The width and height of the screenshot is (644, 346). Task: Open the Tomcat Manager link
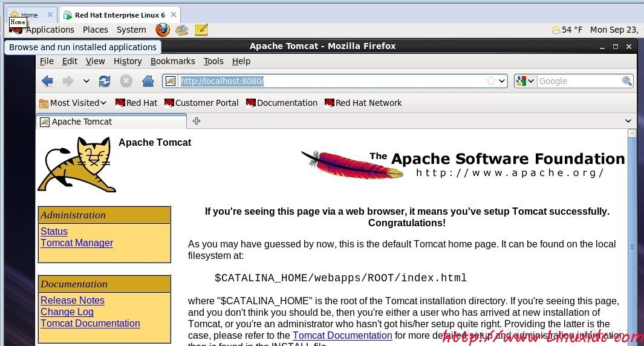(77, 243)
